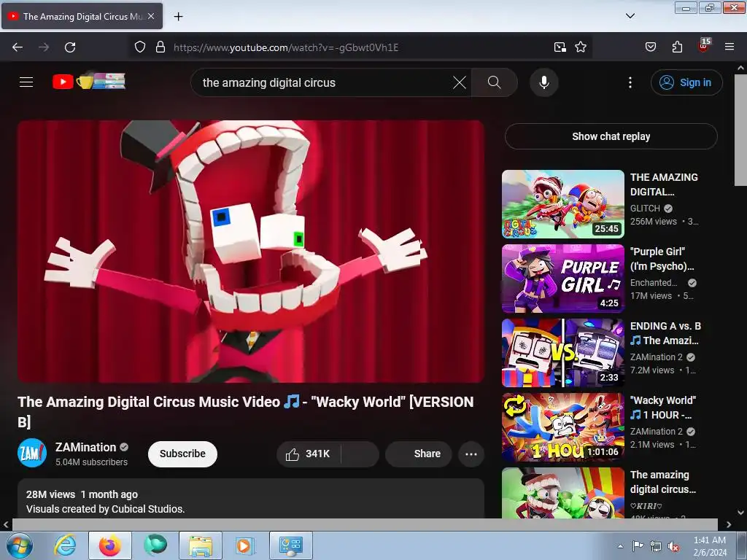The width and height of the screenshot is (747, 560).
Task: Open "THE AMAZING DIGITAL..." video title
Action: coord(664,184)
